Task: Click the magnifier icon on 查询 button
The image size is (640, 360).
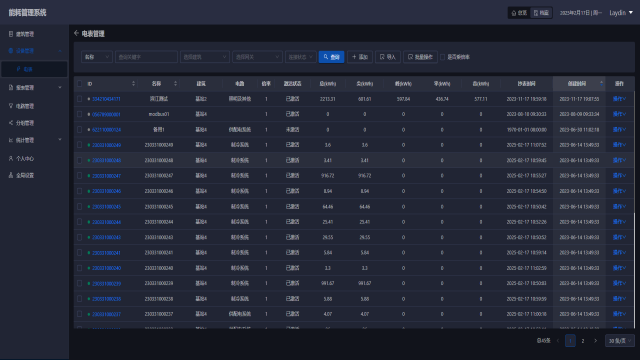Action: click(326, 57)
